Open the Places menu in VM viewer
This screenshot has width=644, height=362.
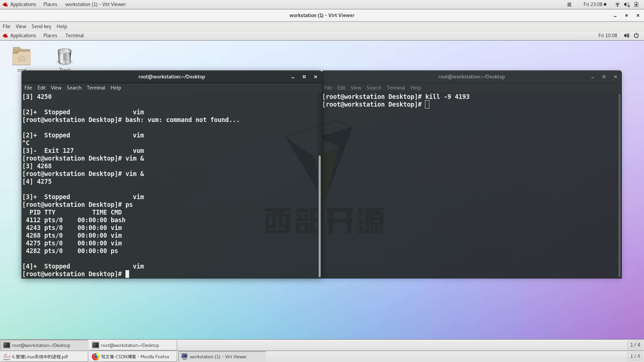[x=50, y=35]
